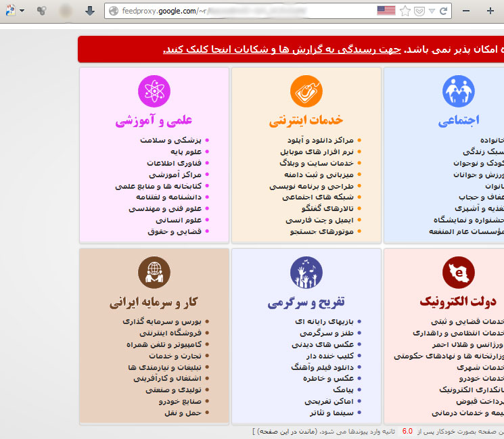The height and width of the screenshot is (439, 504).
Task: Open the موتورهای جستجو link
Action: pyautogui.click(x=322, y=231)
